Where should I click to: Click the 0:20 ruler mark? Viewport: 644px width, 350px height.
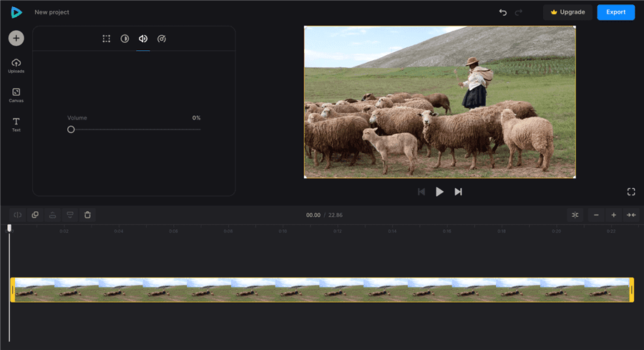[x=556, y=231]
